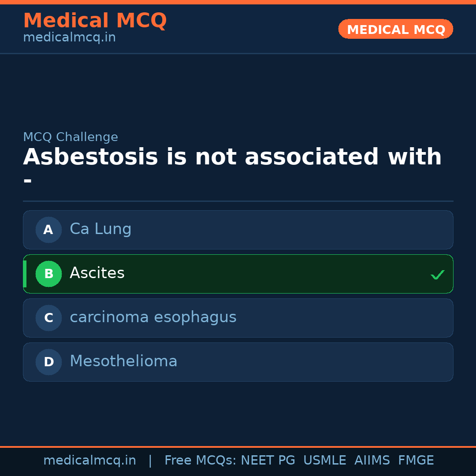
Task: Click the letter D circle badge
Action: click(48, 362)
